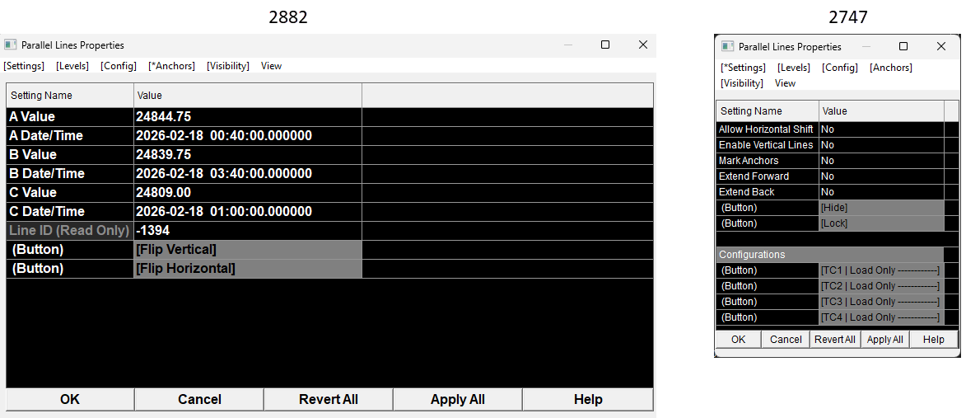
Task: Click Apply All in the left window
Action: point(458,399)
